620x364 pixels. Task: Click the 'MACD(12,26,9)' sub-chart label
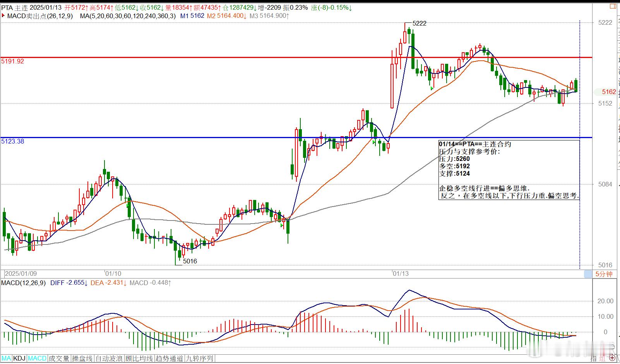pyautogui.click(x=23, y=283)
